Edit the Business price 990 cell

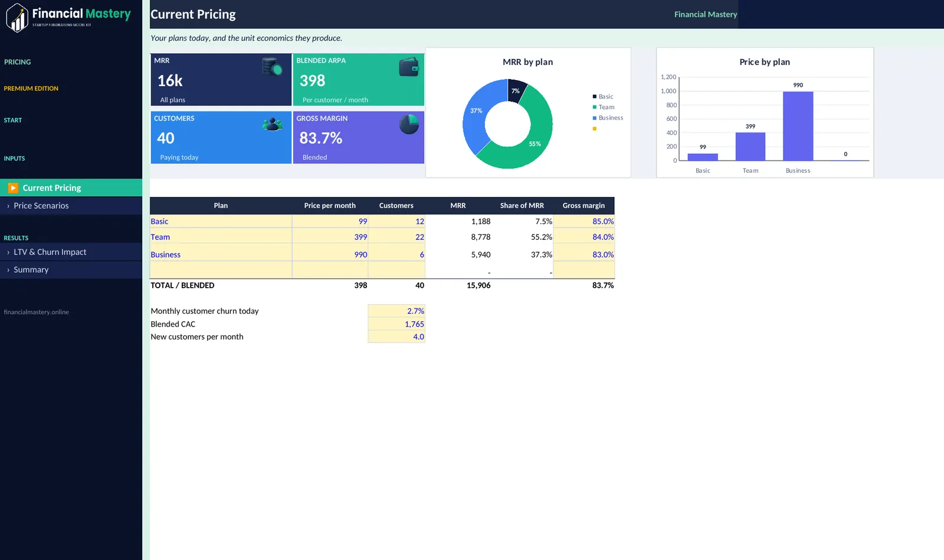(x=330, y=253)
